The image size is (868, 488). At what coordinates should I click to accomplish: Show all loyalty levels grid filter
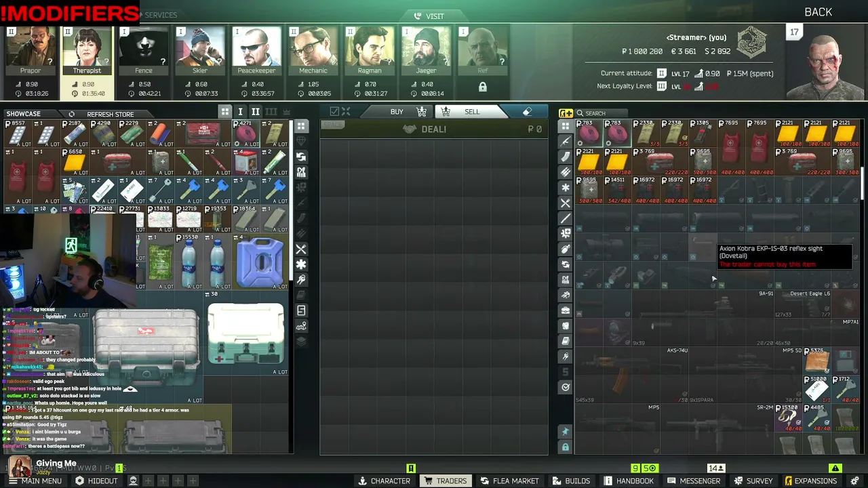point(225,112)
